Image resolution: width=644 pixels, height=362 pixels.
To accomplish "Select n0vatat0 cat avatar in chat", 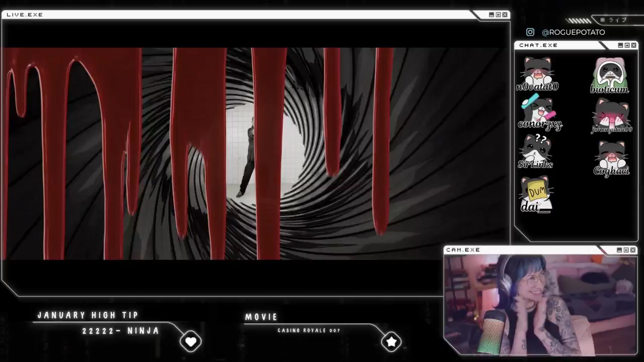I will [x=537, y=74].
